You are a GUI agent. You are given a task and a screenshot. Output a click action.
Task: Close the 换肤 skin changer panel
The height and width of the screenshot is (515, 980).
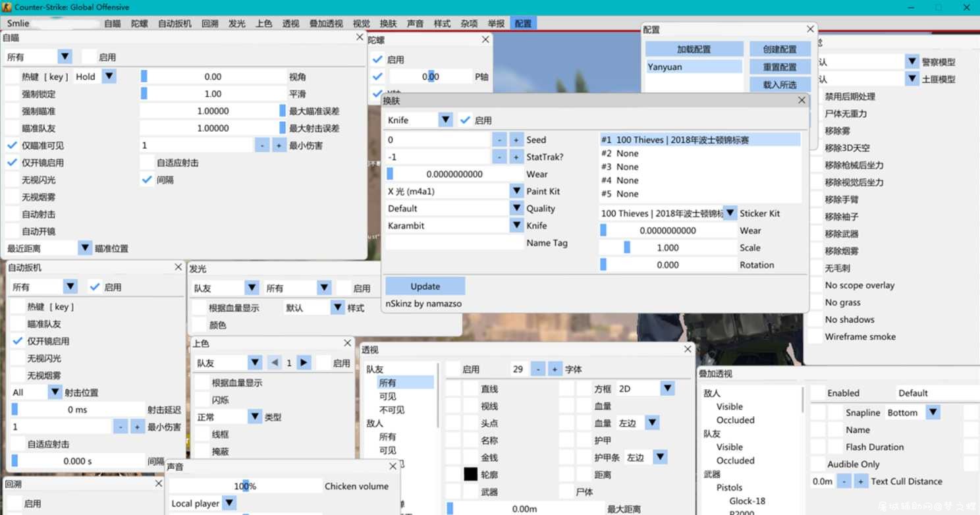pos(802,100)
